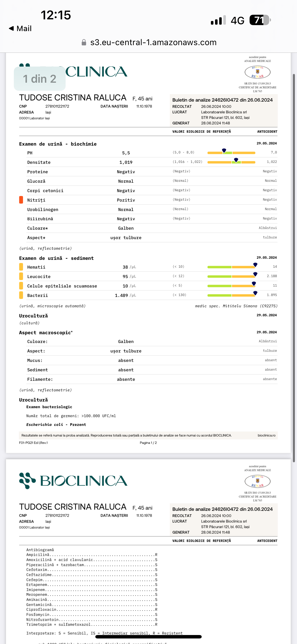Tap the Leucocite antecedent value 2.188
The width and height of the screenshot is (297, 644).
pos(272,276)
